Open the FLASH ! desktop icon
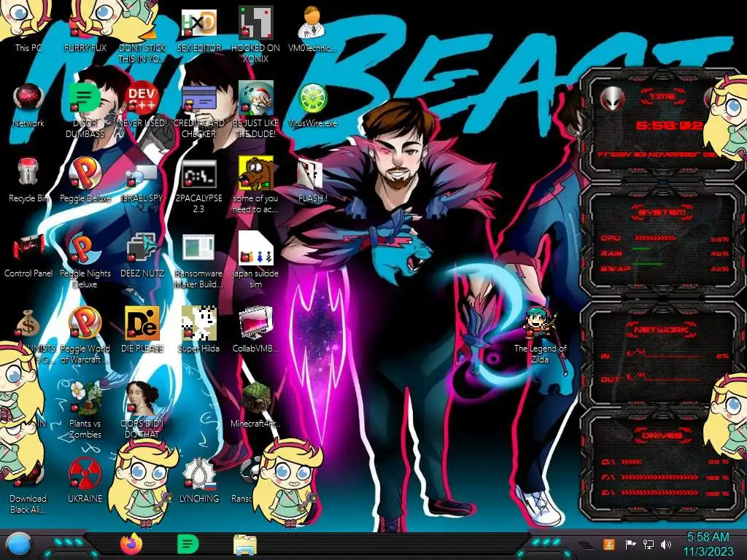This screenshot has width=747, height=560. pos(312,180)
